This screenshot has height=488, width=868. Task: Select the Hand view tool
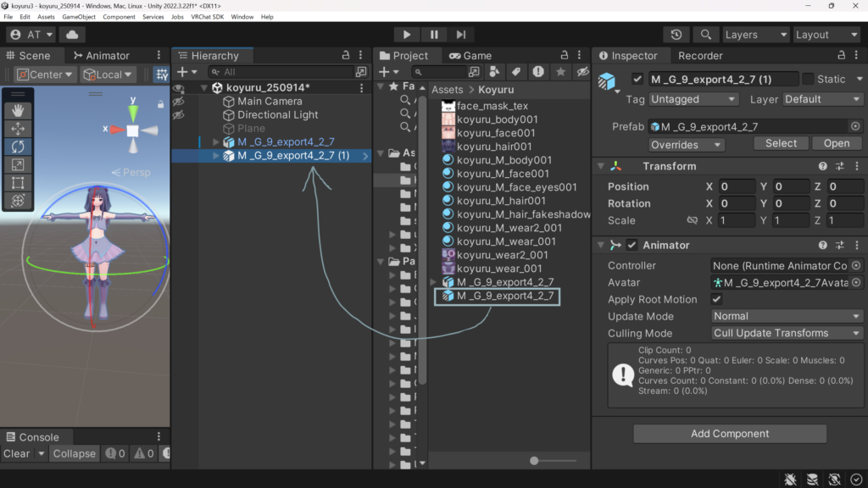[18, 110]
